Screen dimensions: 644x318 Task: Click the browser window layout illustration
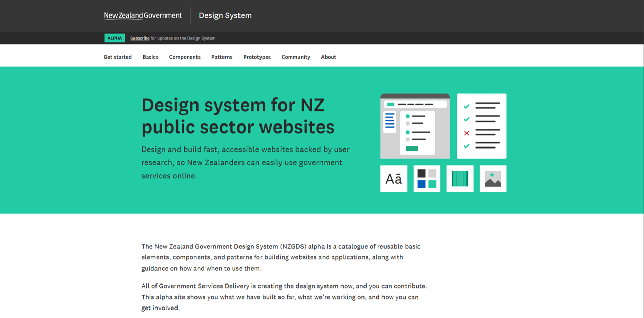pos(415,126)
